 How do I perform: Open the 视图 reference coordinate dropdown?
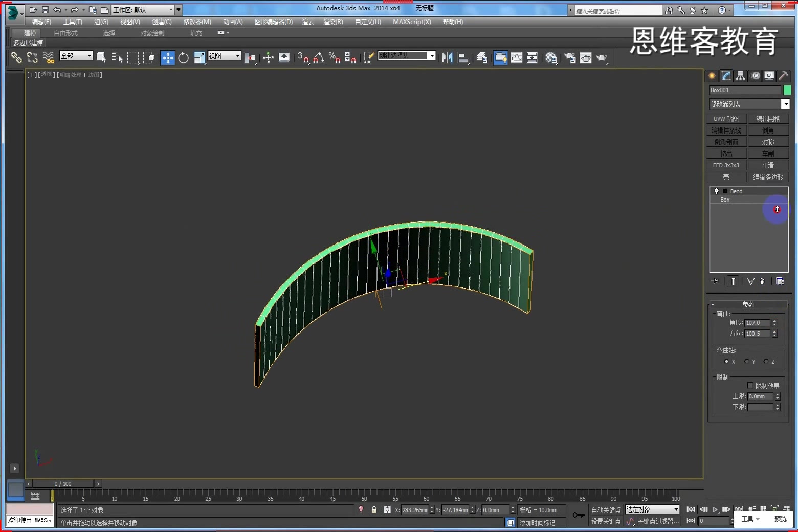[x=224, y=56]
